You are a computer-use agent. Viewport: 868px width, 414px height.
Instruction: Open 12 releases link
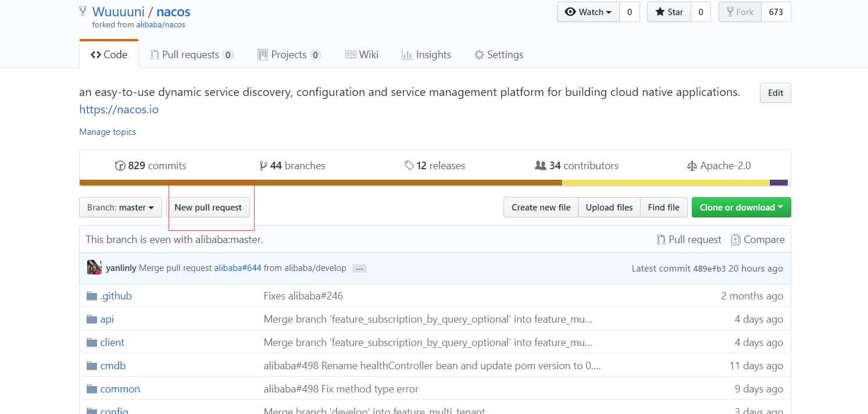(x=435, y=166)
